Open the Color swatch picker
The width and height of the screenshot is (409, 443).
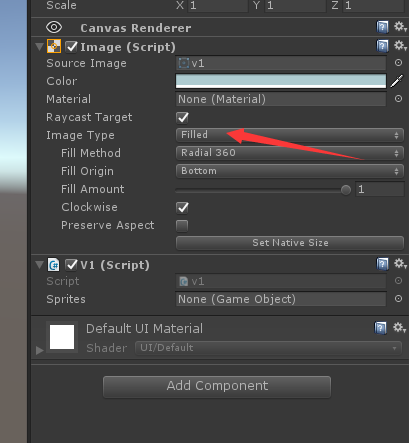point(281,81)
